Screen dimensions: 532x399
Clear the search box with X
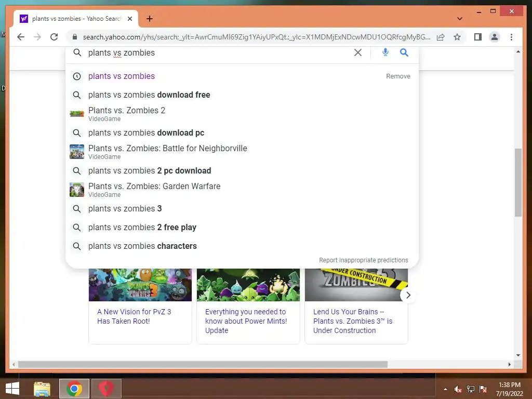(x=357, y=52)
